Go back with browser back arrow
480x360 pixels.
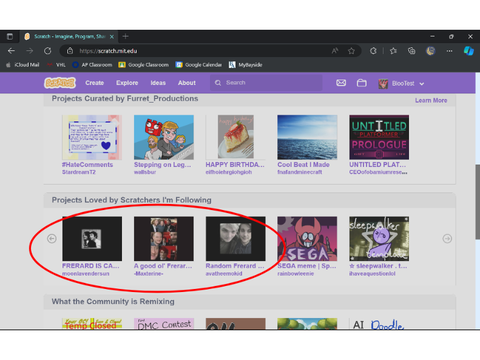pos(11,51)
